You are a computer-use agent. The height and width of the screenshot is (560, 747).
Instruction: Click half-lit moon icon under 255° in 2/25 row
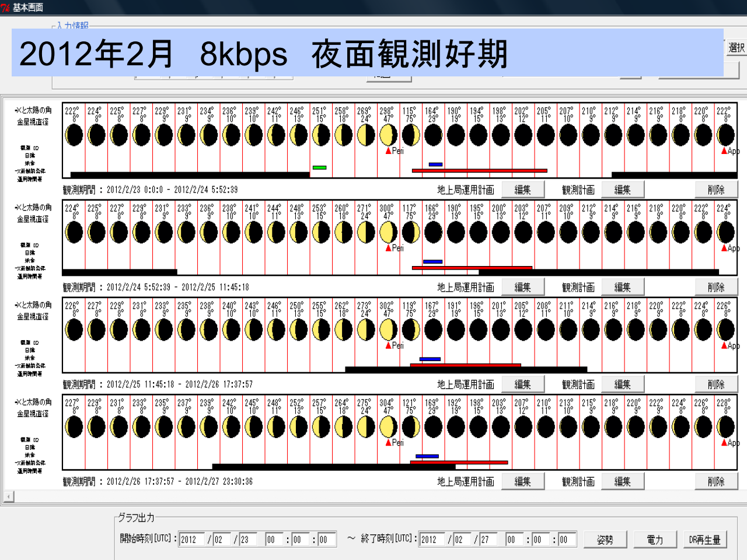[x=320, y=330]
